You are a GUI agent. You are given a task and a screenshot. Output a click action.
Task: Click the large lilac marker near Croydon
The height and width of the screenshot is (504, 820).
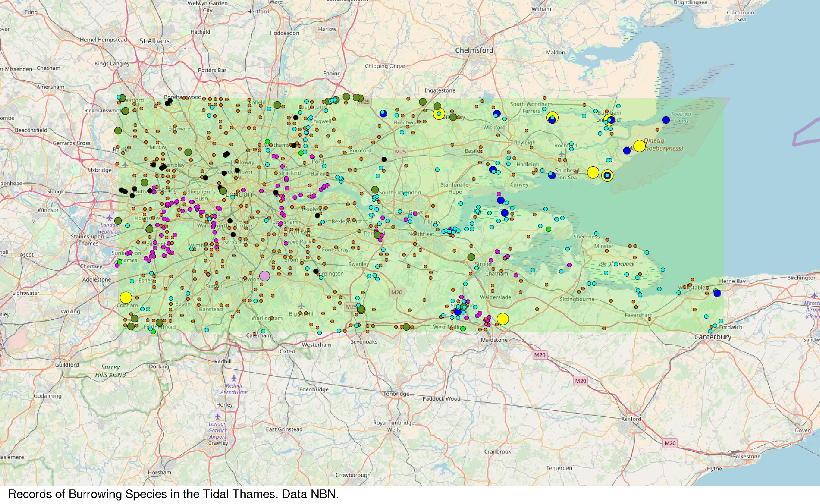click(x=265, y=276)
